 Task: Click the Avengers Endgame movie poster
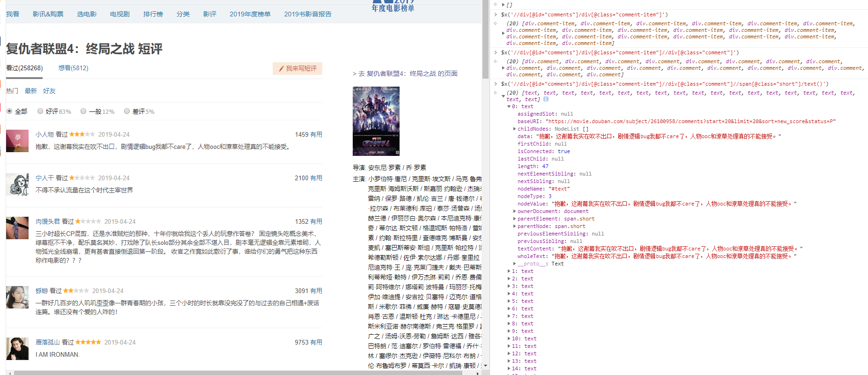pos(376,121)
